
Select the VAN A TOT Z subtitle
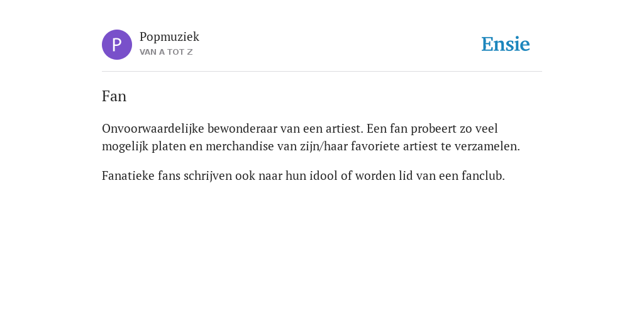tap(166, 52)
